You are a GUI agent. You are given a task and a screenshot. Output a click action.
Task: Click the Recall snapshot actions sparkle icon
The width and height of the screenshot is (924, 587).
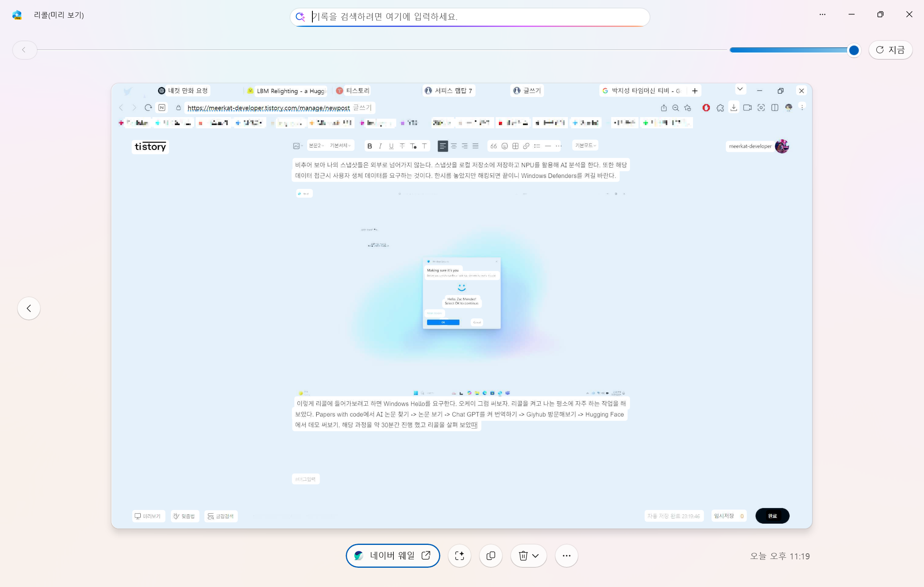tap(459, 556)
